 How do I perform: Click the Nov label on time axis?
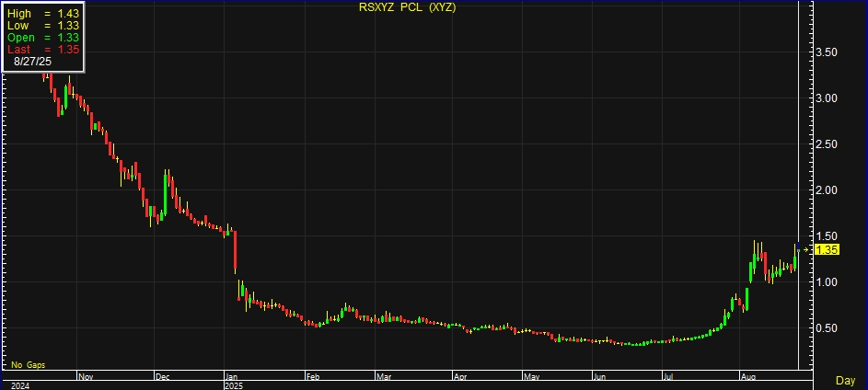click(x=86, y=377)
